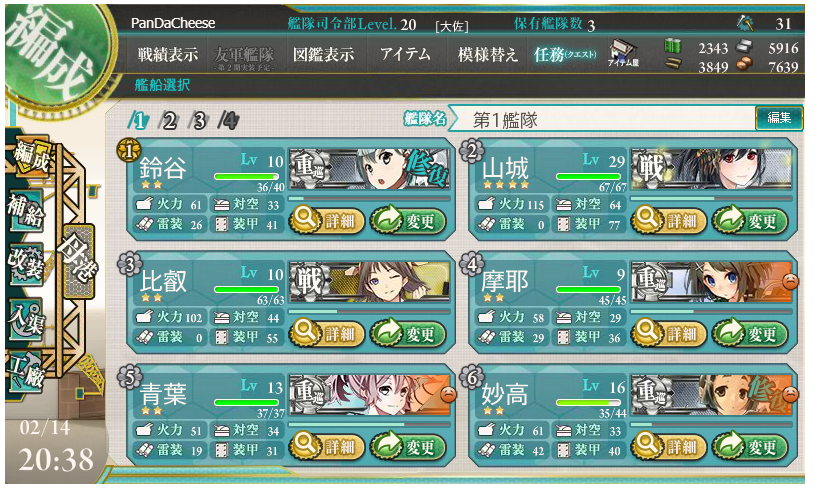Click 青葉 ship portrait banner
Viewport: 819px width, 492px height.
point(370,395)
